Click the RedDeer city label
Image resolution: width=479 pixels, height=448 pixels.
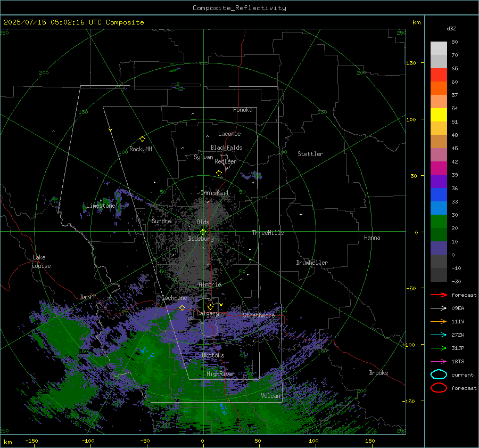pos(226,161)
